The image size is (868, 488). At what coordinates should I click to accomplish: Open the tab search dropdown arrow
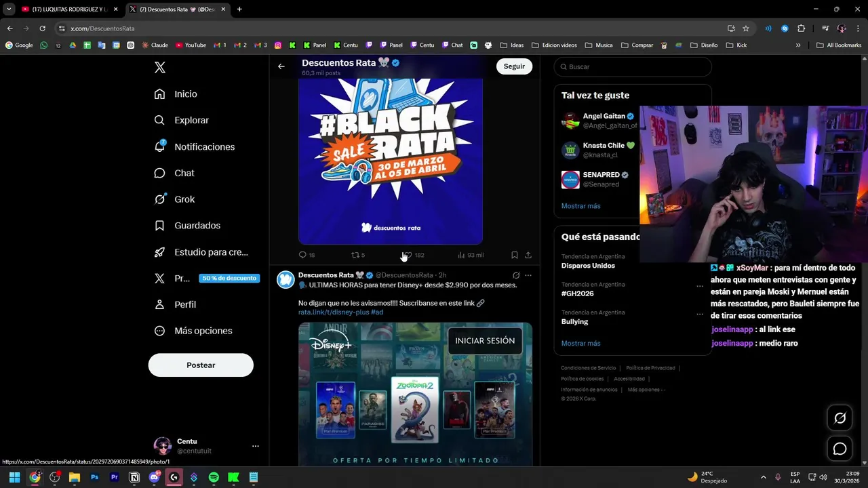tap(8, 9)
